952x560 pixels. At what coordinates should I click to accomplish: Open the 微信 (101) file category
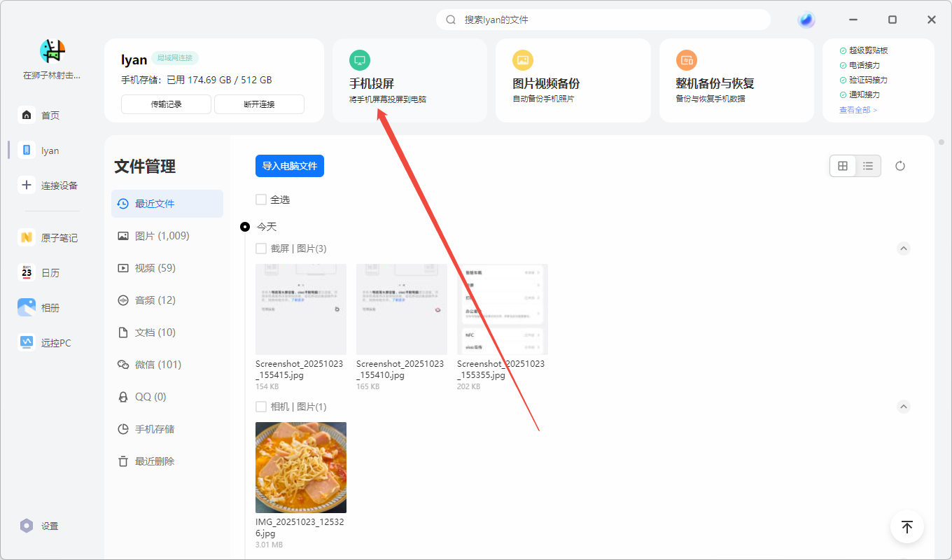[x=157, y=365]
